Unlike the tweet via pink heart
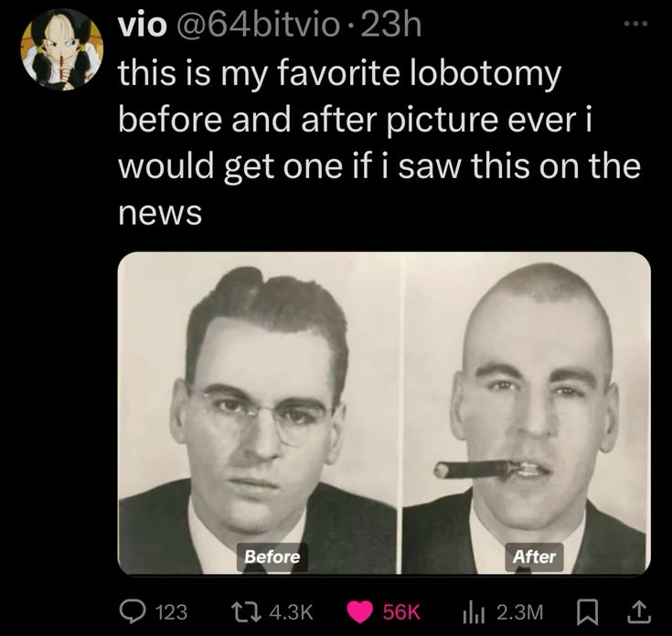Image resolution: width=672 pixels, height=636 pixels. pos(359,612)
